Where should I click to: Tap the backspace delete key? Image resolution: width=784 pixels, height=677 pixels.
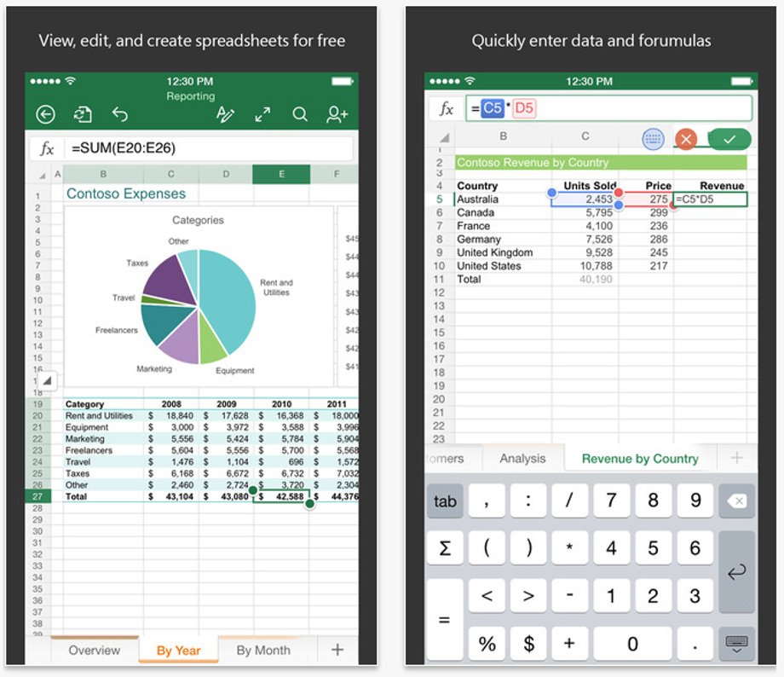click(736, 501)
